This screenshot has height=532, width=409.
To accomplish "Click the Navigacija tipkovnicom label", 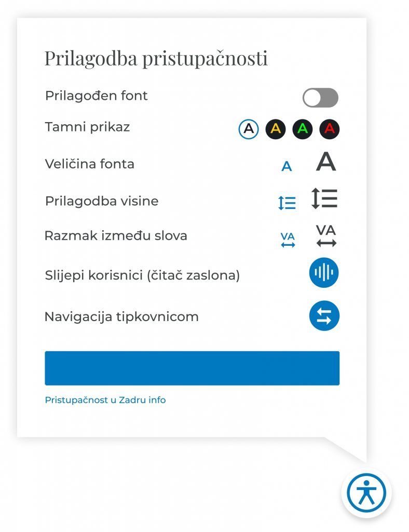I will 121,316.
